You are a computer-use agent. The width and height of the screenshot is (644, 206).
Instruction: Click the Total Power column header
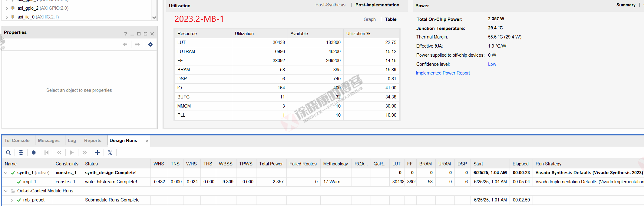pos(271,164)
